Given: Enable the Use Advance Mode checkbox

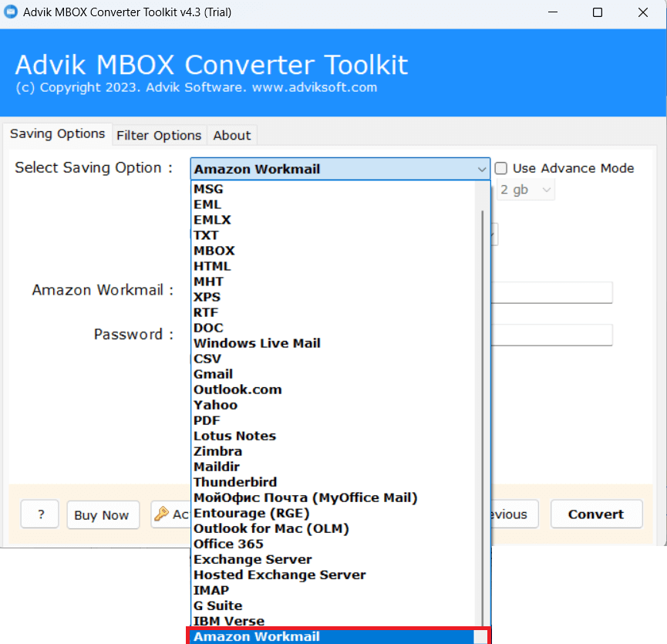Looking at the screenshot, I should (500, 168).
